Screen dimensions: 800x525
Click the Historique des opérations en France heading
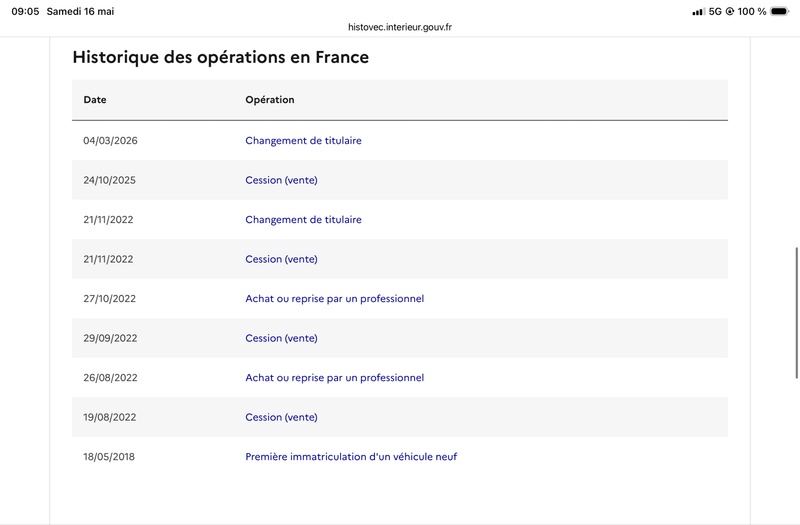coord(220,57)
